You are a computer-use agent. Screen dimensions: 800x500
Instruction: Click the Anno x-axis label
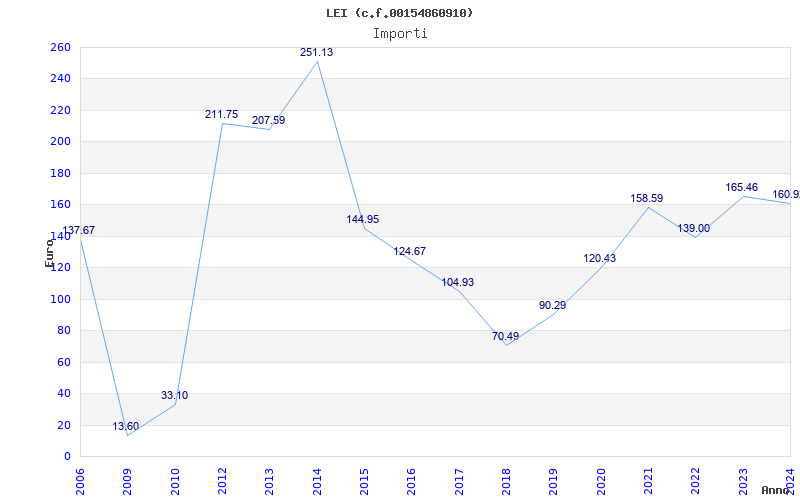pyautogui.click(x=775, y=490)
